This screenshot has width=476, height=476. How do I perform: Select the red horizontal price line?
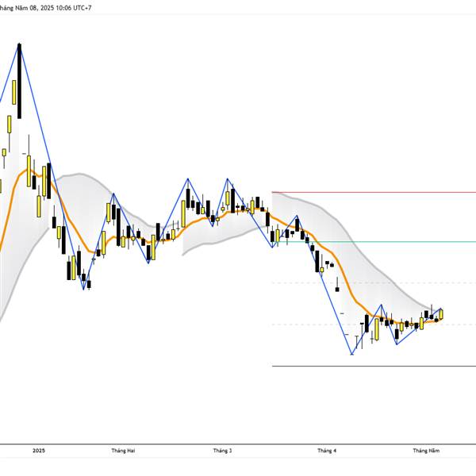point(374,192)
